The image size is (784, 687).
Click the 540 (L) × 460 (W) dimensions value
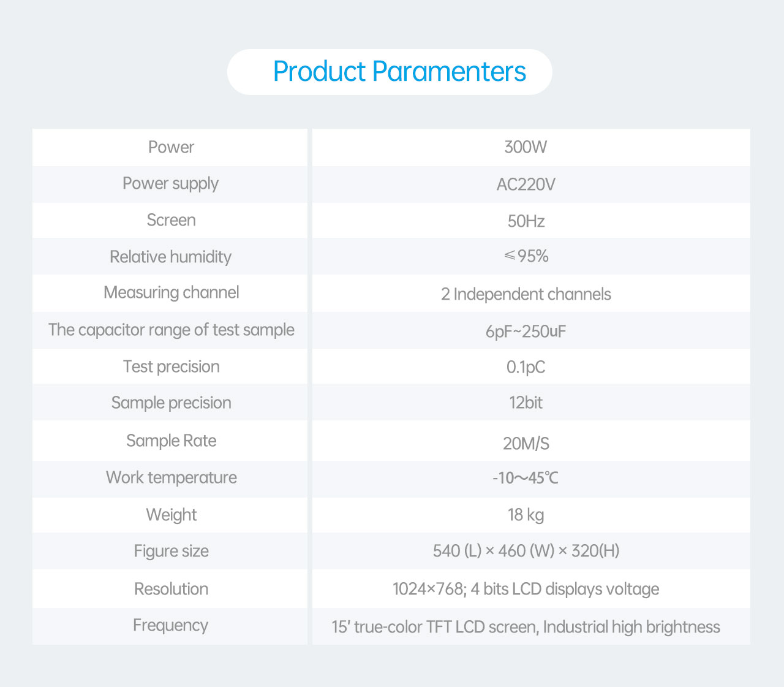coord(526,551)
